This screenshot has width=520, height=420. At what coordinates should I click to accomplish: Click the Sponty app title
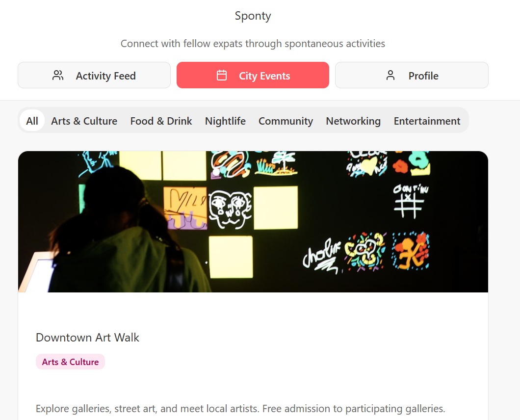[253, 16]
